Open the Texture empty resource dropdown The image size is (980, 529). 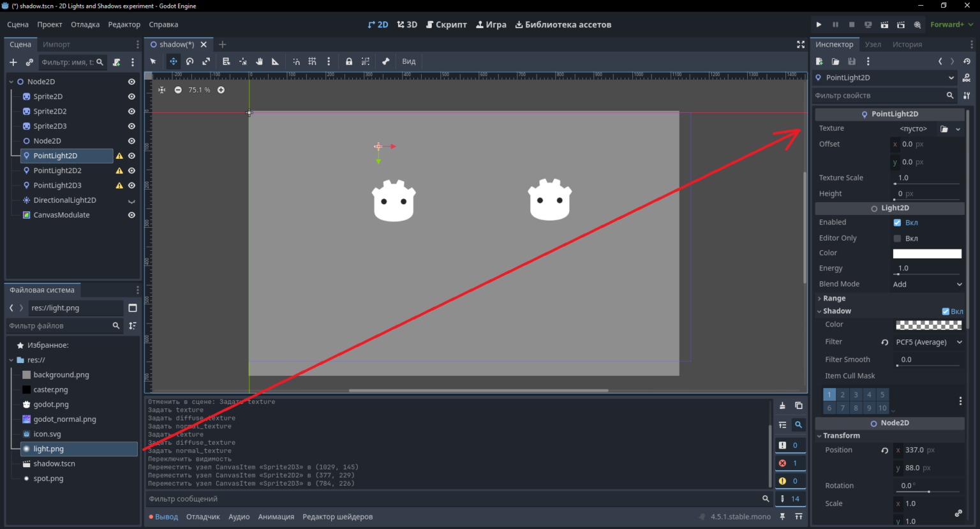958,129
